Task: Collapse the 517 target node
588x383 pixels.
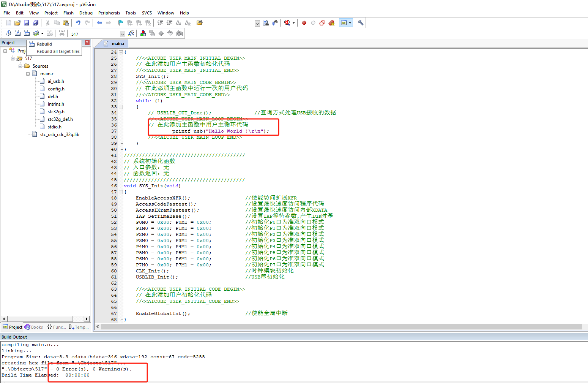Action: coord(13,59)
